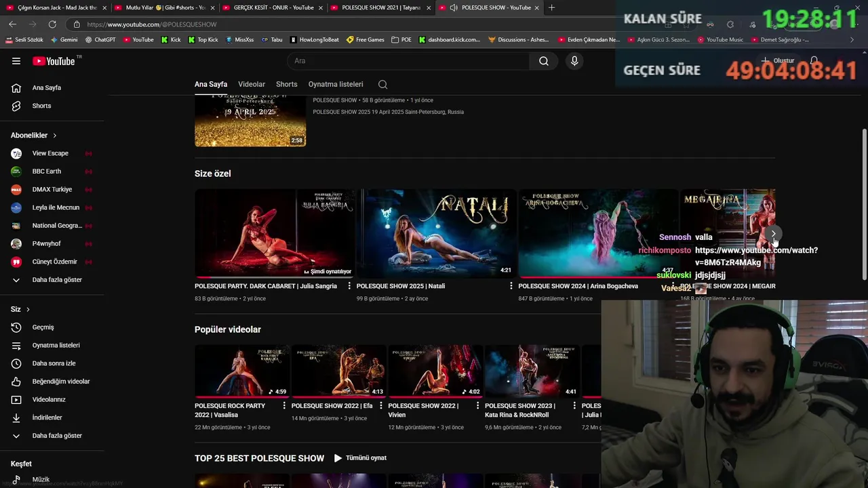The width and height of the screenshot is (868, 488).
Task: Expand the Abonelikler section chevron
Action: pos(55,136)
